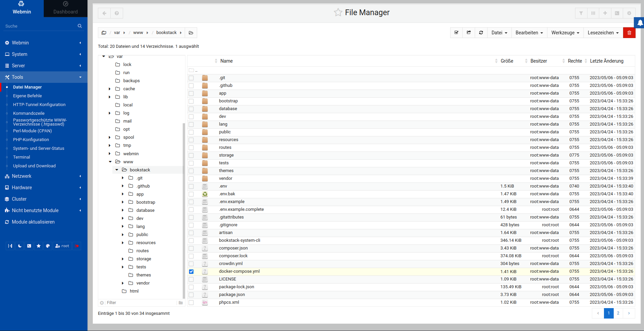Expand the webmin folder in tree
This screenshot has height=331, width=644.
(110, 154)
